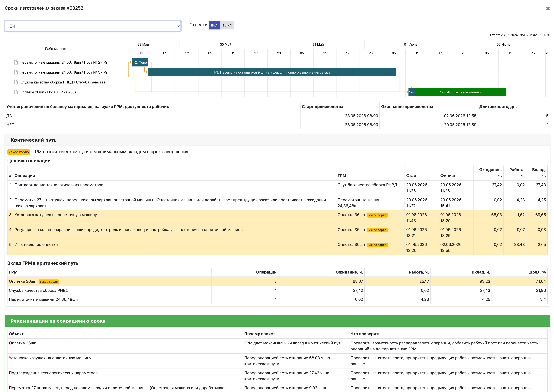Click document icon for Перемоточные машины Пост № 2
Screen dimensions: 554x392
[16, 62]
